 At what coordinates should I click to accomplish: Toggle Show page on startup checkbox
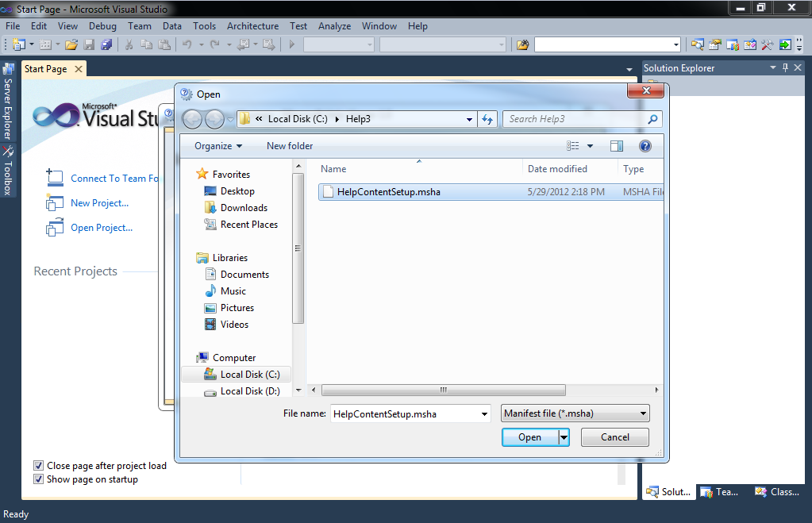38,479
